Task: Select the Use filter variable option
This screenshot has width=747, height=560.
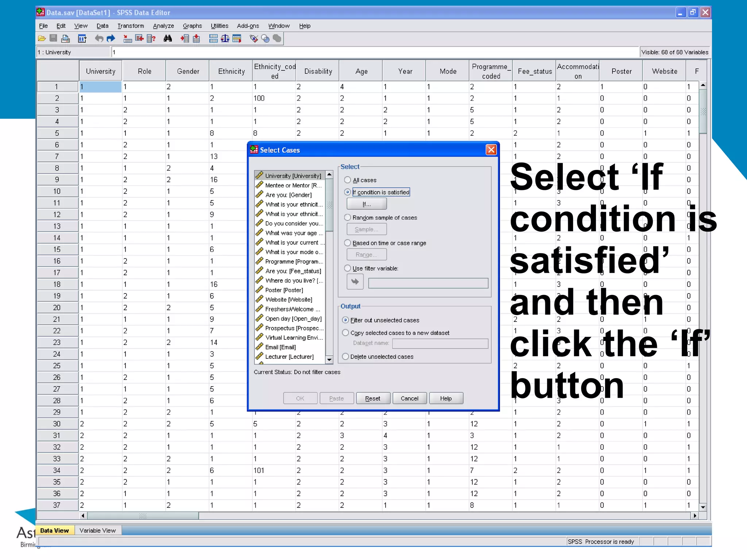Action: tap(348, 268)
